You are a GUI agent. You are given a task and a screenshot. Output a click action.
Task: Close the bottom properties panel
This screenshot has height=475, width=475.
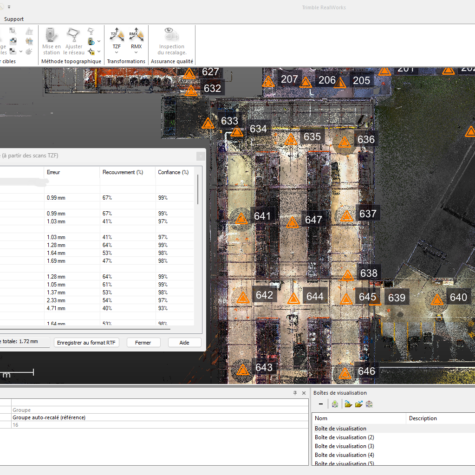click(x=304, y=393)
